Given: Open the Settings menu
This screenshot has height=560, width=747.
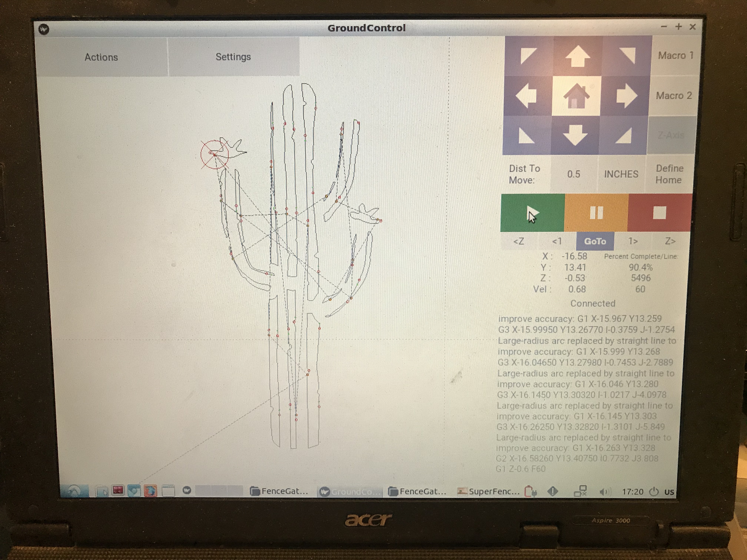Looking at the screenshot, I should point(233,57).
